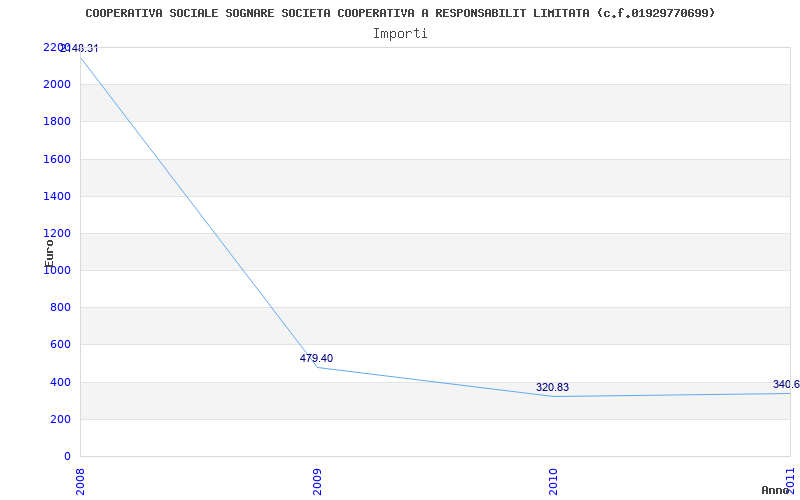Click the 600 y-axis tick label
The height and width of the screenshot is (500, 800).
click(x=60, y=345)
